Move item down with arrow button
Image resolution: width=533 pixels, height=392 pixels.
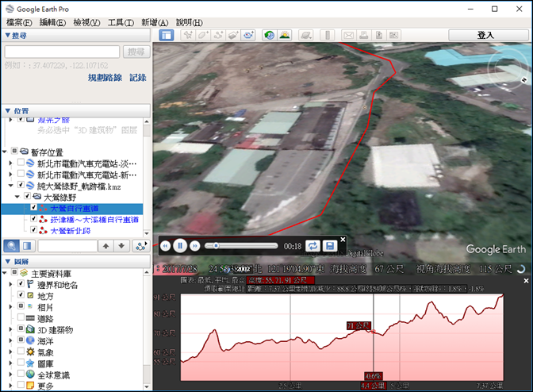coord(121,246)
